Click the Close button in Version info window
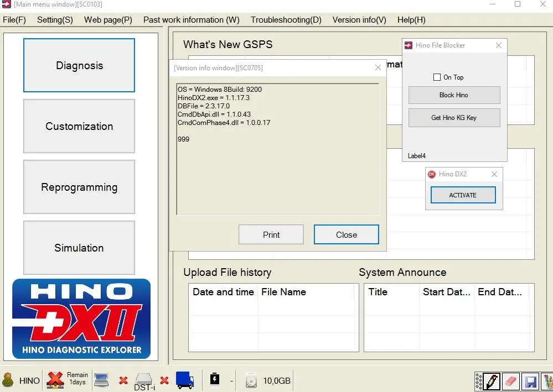The width and height of the screenshot is (553, 392). (347, 234)
